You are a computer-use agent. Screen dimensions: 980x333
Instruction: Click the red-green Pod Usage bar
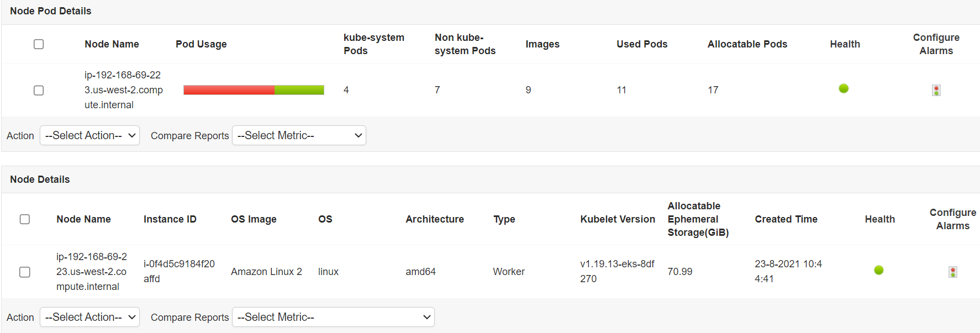[254, 90]
